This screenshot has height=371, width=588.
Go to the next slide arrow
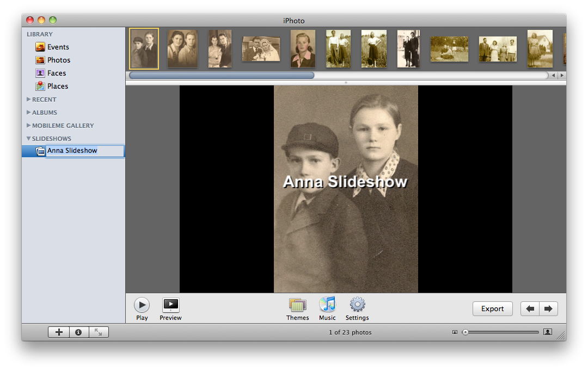pos(548,309)
